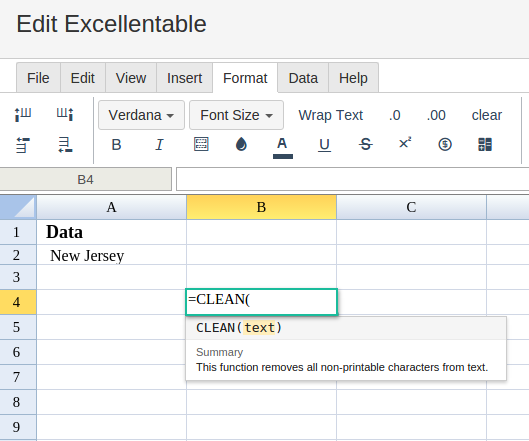Click the insert row above icon
Screen dimensions: 529x441
click(x=23, y=145)
